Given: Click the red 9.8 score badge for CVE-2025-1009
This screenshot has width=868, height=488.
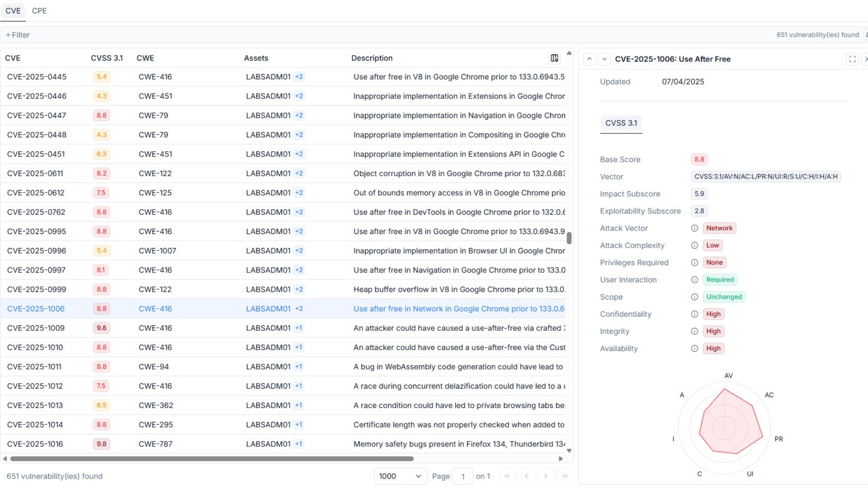Looking at the screenshot, I should [x=101, y=328].
